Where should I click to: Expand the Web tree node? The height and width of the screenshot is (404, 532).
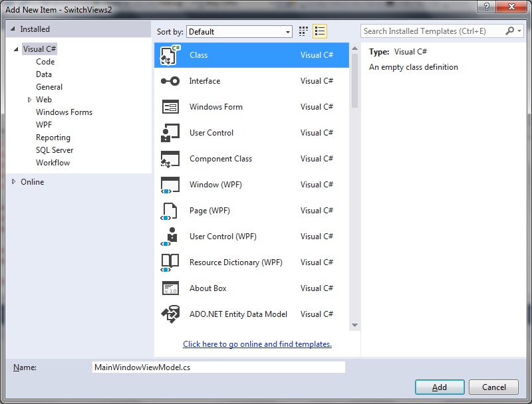click(29, 100)
